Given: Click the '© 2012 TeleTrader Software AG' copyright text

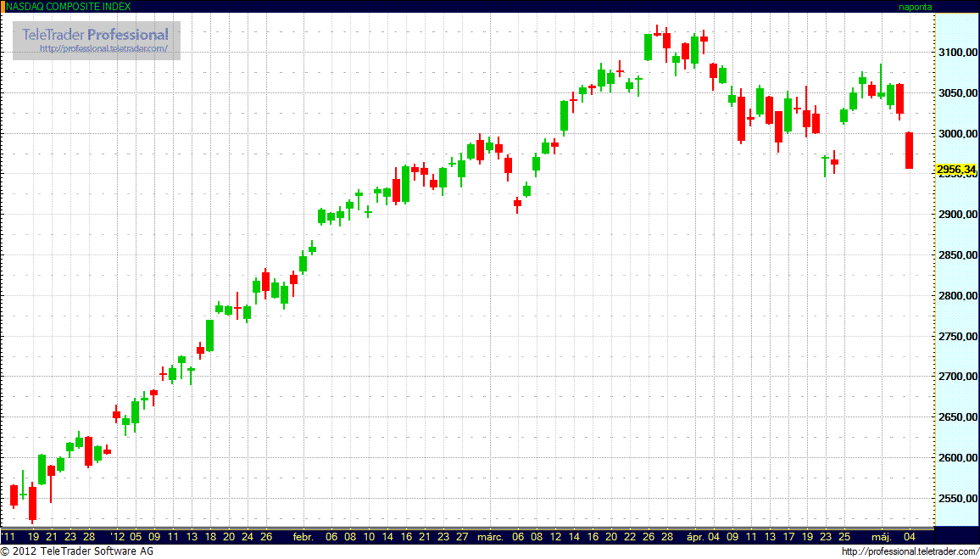Looking at the screenshot, I should [76, 551].
